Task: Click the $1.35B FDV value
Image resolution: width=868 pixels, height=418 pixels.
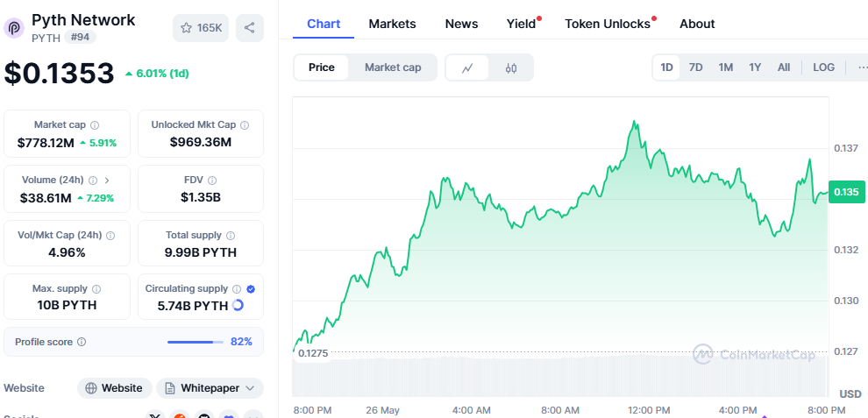Action: [201, 197]
